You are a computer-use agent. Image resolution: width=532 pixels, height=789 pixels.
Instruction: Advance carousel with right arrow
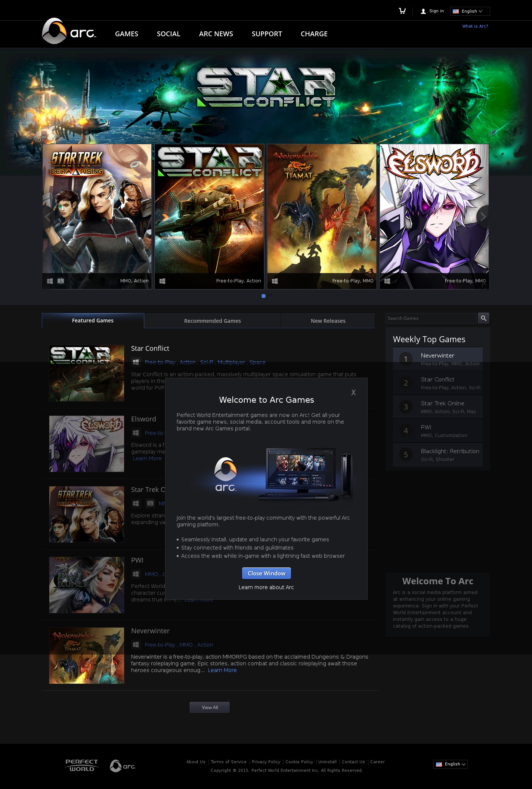(483, 217)
